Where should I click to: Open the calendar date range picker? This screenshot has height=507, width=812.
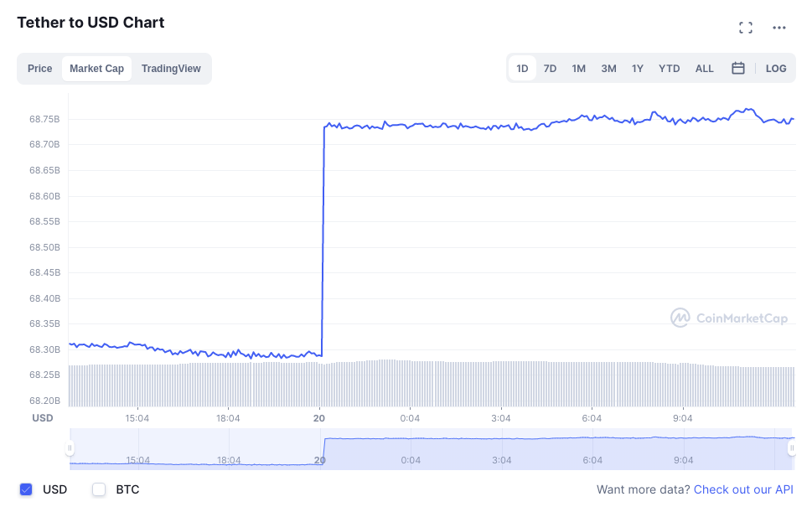[738, 69]
